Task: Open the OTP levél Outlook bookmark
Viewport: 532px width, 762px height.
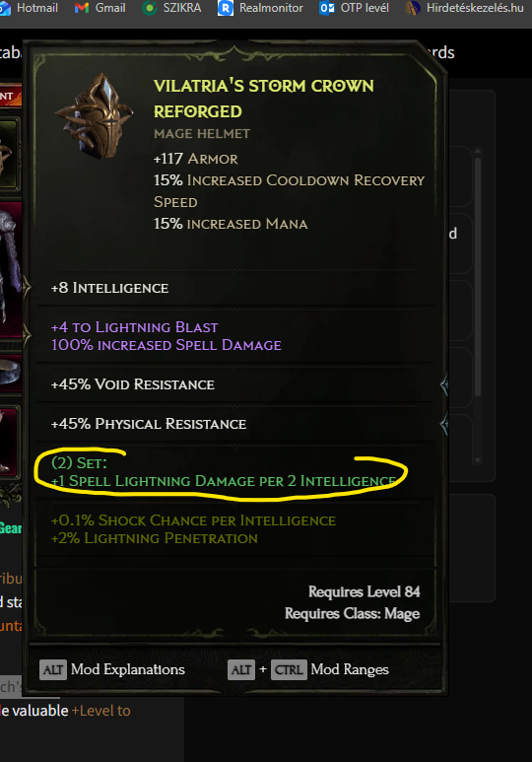Action: click(355, 8)
